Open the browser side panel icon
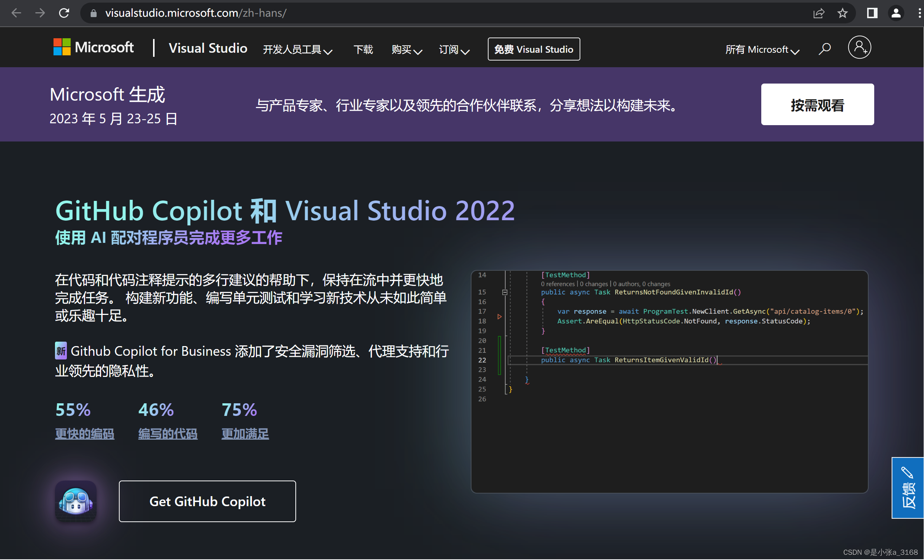 (x=872, y=13)
